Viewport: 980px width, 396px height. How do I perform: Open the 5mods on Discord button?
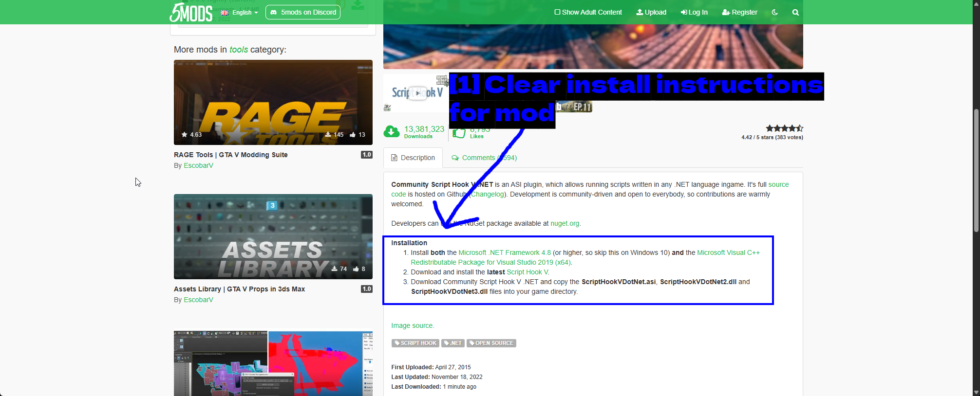[x=303, y=12]
